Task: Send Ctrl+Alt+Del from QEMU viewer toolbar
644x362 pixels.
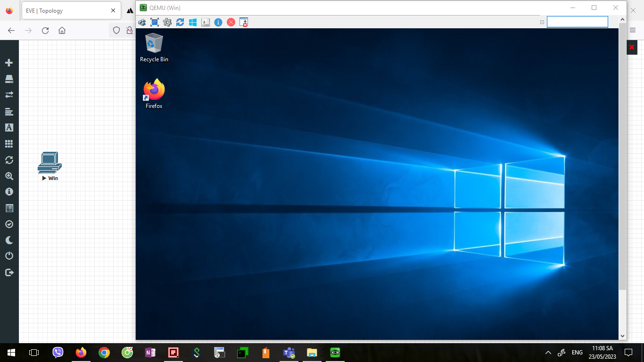Action: [142, 22]
